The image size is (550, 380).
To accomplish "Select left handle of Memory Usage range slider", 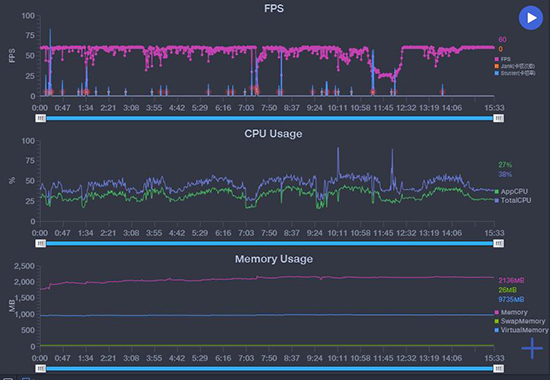I will click(x=41, y=368).
